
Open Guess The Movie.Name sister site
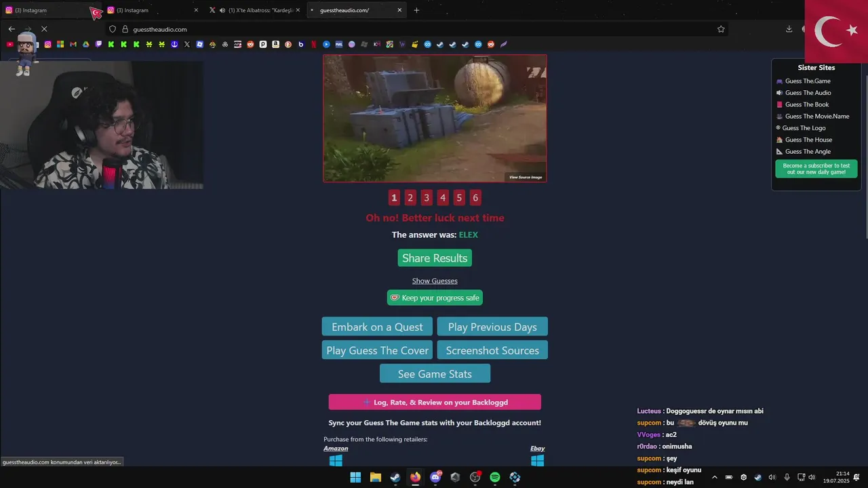coord(817,117)
